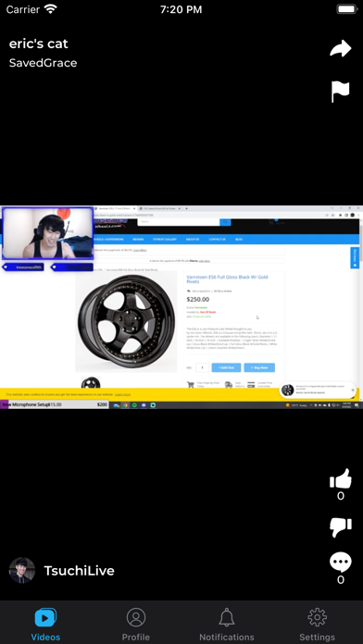Tap the SavedGrace uploader name
This screenshot has width=363, height=644.
(x=44, y=63)
